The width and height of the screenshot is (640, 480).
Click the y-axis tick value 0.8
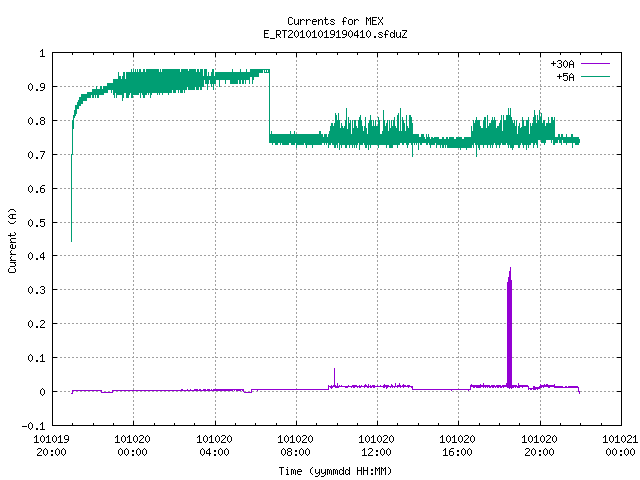(x=37, y=121)
